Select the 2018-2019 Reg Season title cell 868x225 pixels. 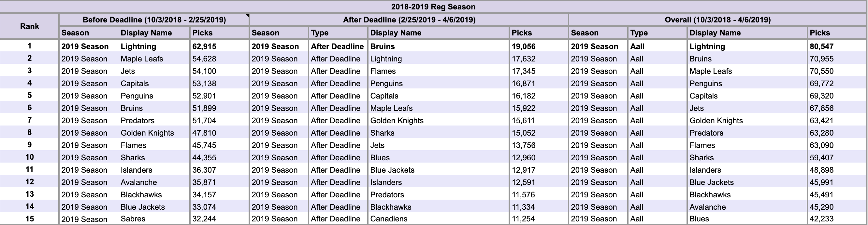tap(433, 7)
